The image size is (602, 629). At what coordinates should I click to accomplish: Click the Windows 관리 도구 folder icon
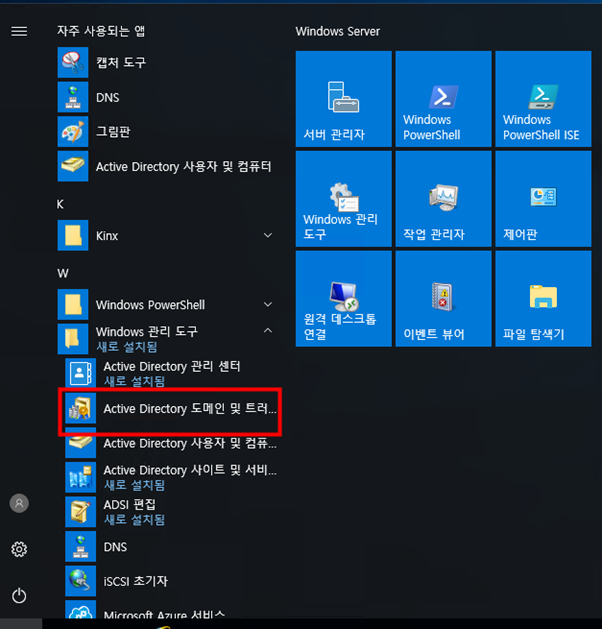73,339
